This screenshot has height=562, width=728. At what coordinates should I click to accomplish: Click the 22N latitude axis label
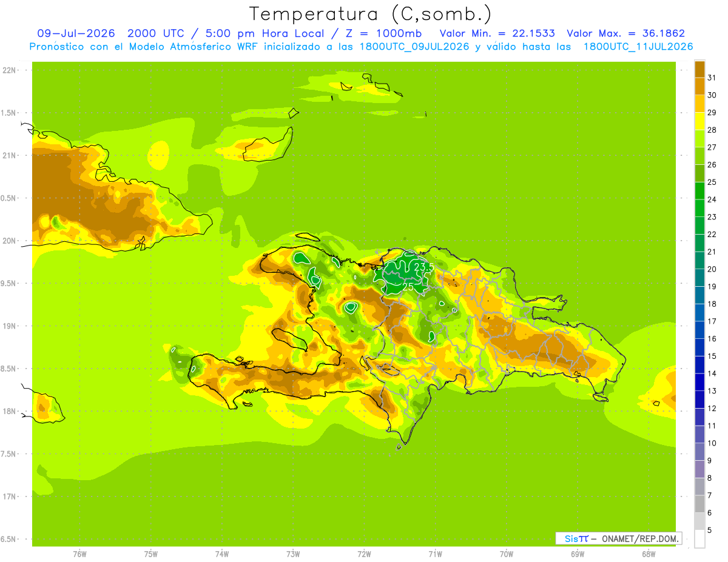pos(9,70)
